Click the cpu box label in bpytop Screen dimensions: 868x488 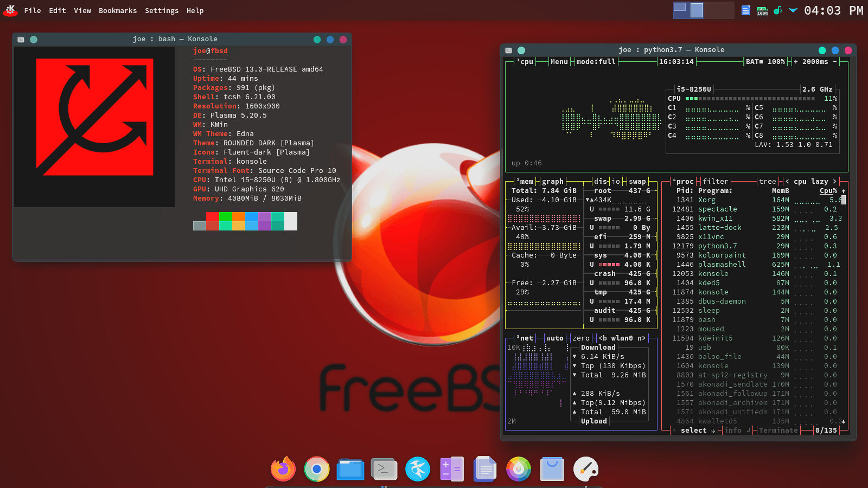pos(525,62)
